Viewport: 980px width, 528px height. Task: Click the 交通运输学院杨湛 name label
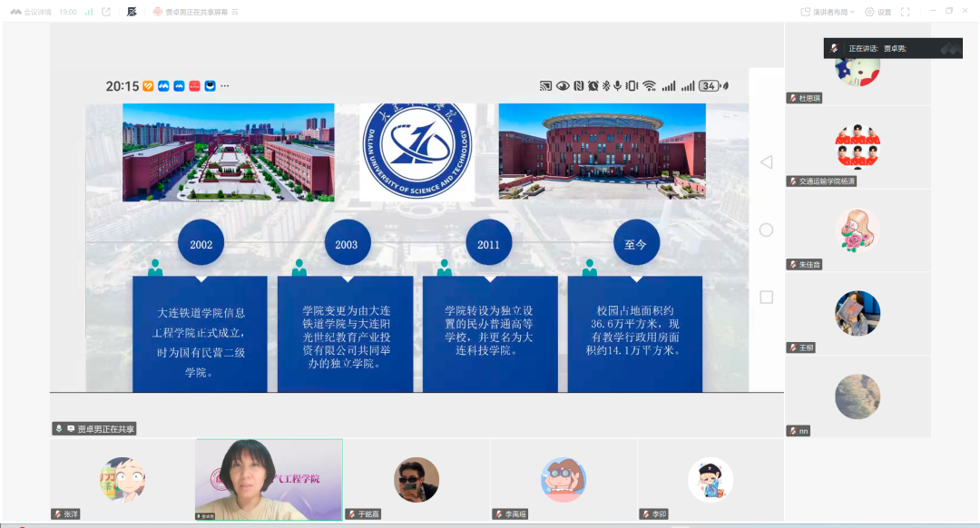click(x=821, y=181)
